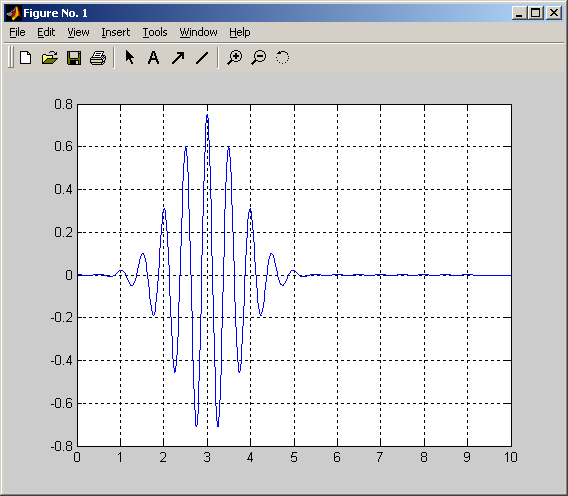Viewport: 568px width, 496px height.
Task: Click the blue waveform peak near 3
Action: point(207,115)
